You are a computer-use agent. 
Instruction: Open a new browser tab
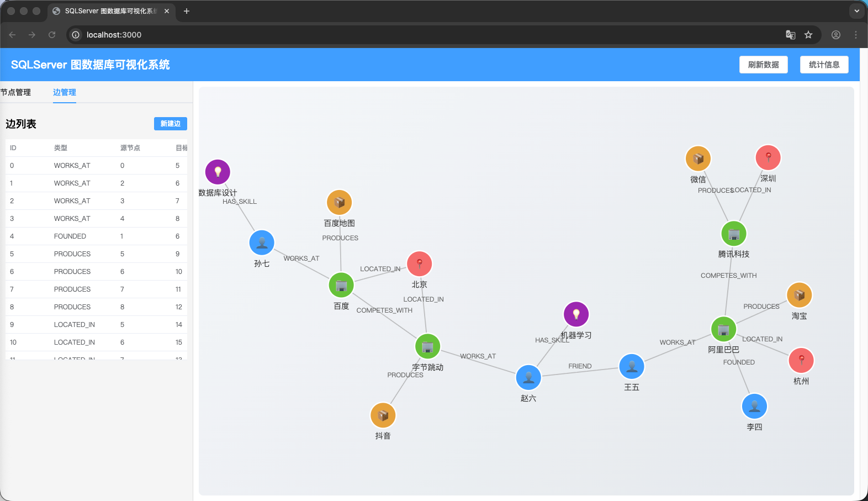coord(187,11)
